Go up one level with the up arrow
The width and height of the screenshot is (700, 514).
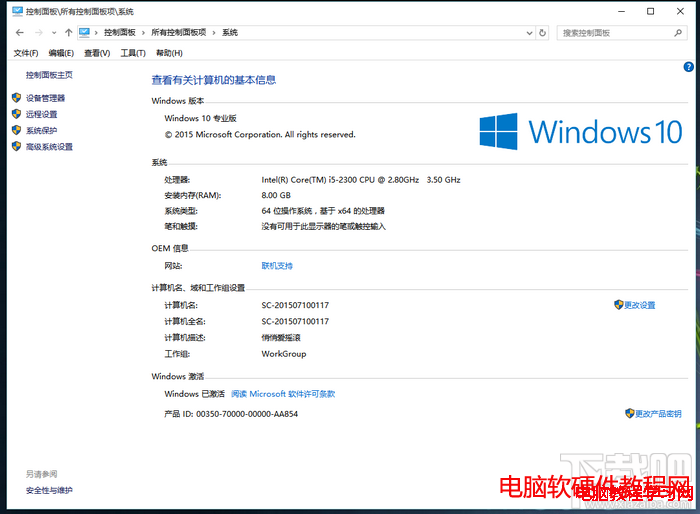pyautogui.click(x=68, y=33)
